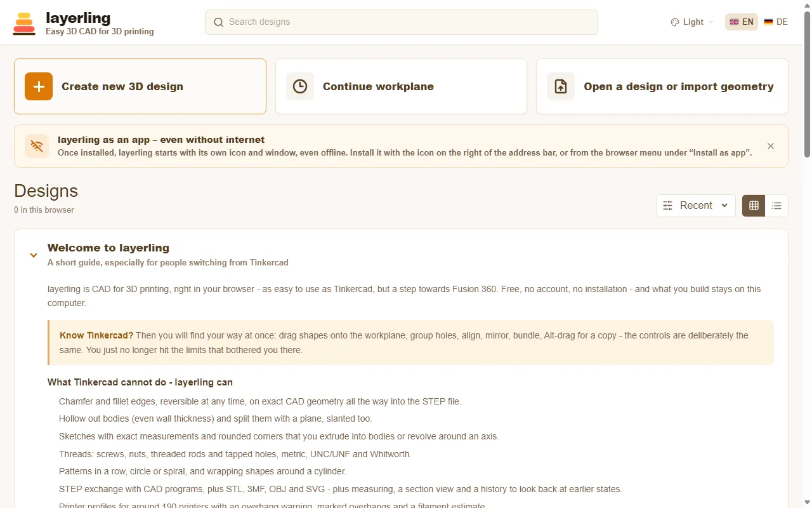Screen dimensions: 812x508
Task: Click "Easy 3D CAD for 3D printing" tagline
Action: pyautogui.click(x=100, y=32)
